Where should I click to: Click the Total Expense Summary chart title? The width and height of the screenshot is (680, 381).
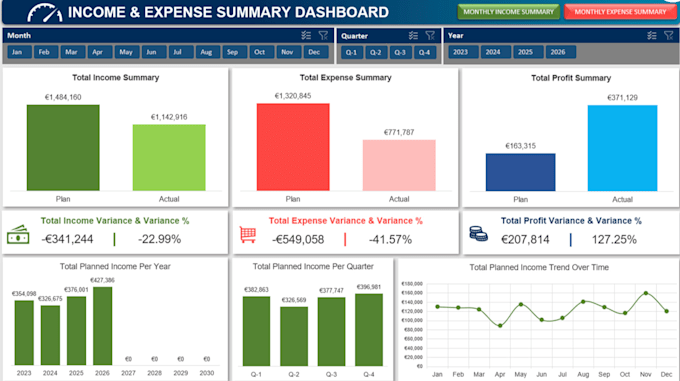point(346,78)
